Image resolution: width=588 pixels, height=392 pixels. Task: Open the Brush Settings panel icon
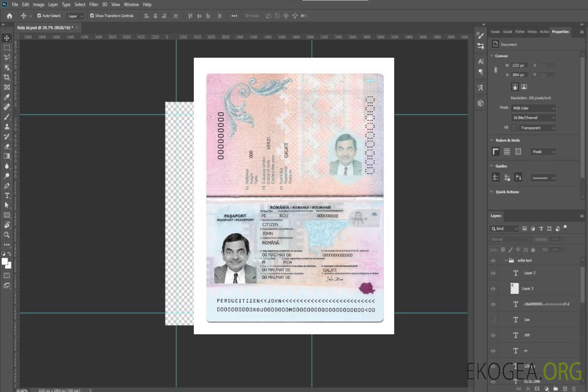[x=480, y=35]
